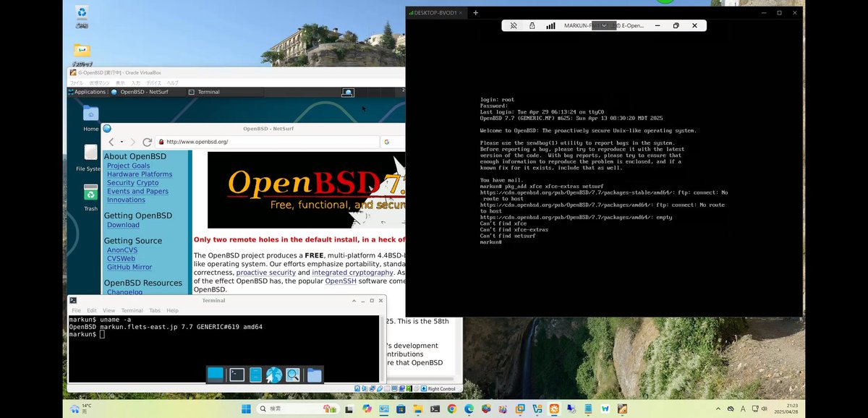Click the Google search field in NetSurf
The height and width of the screenshot is (418, 868).
pyautogui.click(x=394, y=142)
